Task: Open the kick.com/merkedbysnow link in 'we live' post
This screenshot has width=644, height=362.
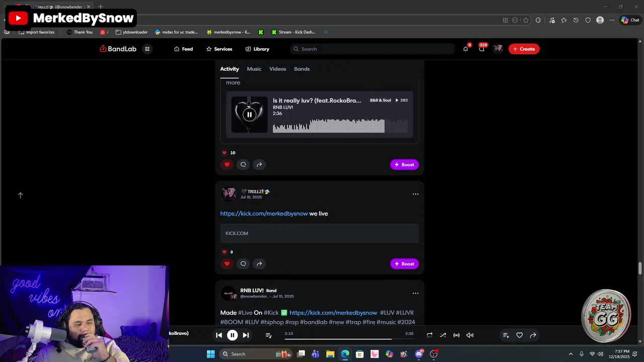Action: click(x=264, y=214)
